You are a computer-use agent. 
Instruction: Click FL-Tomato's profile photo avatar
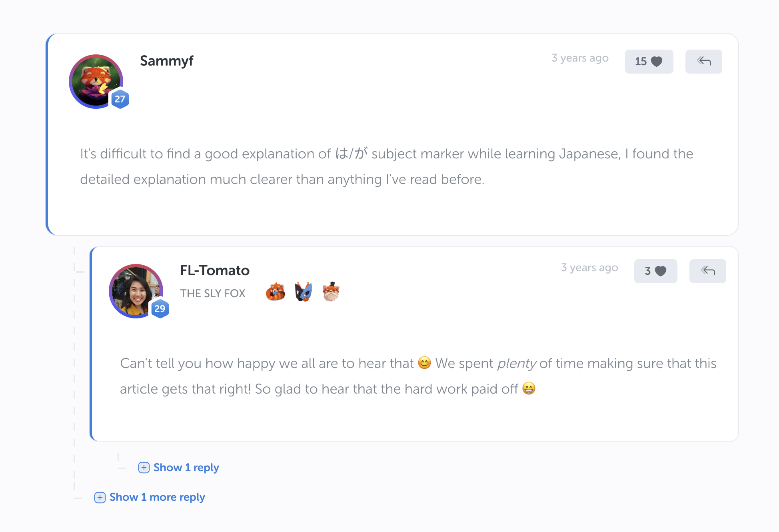pyautogui.click(x=135, y=290)
